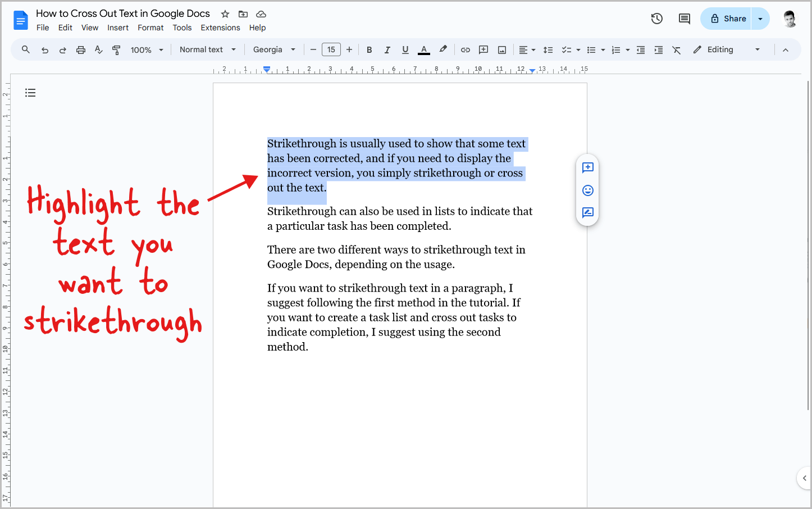
Task: Open the Edit menu
Action: [x=65, y=28]
